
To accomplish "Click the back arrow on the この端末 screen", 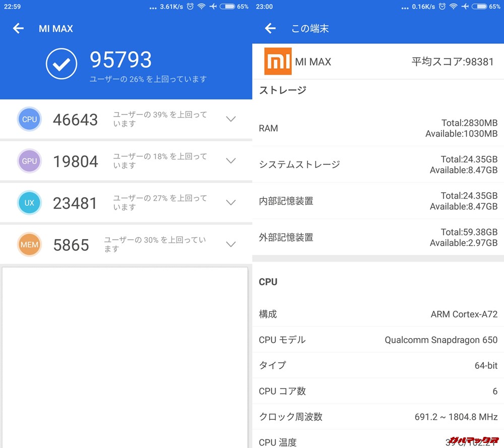I will 270,29.
